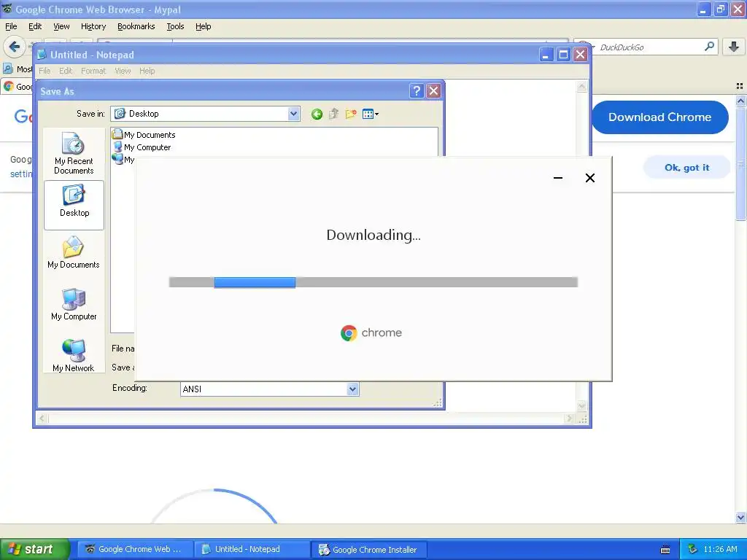
Task: Click the system tray keyboard icon
Action: point(665,550)
